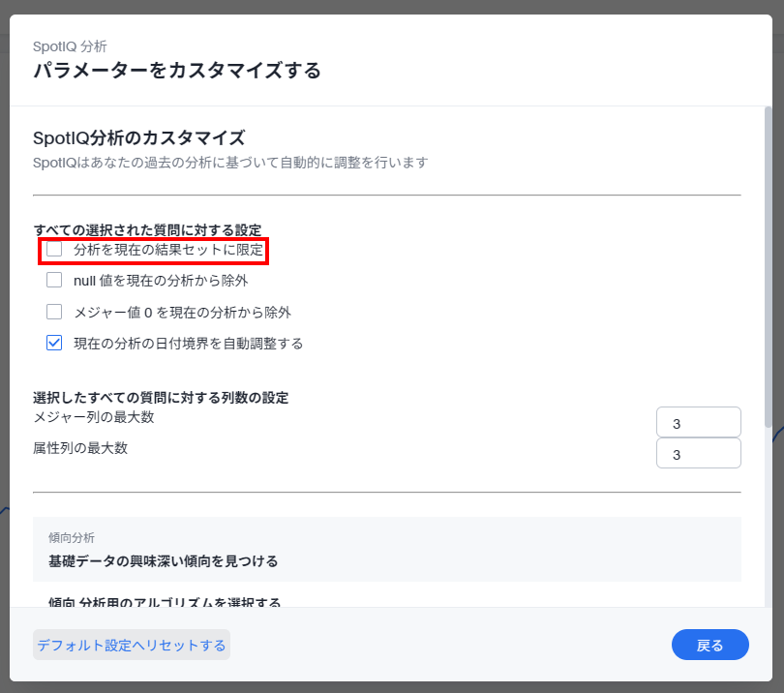The height and width of the screenshot is (693, 784).
Task: Select 基礎データの興味深い傾向を見つける heading
Action: [163, 560]
